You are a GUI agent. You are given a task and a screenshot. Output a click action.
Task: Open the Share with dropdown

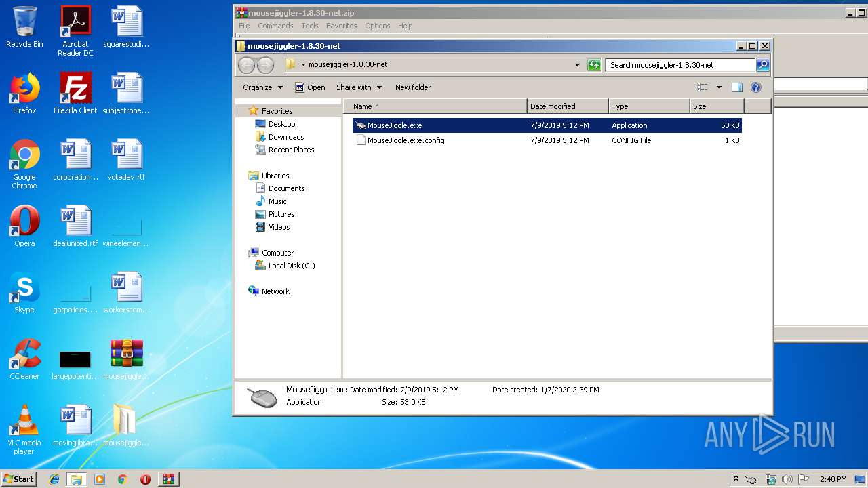(x=359, y=87)
